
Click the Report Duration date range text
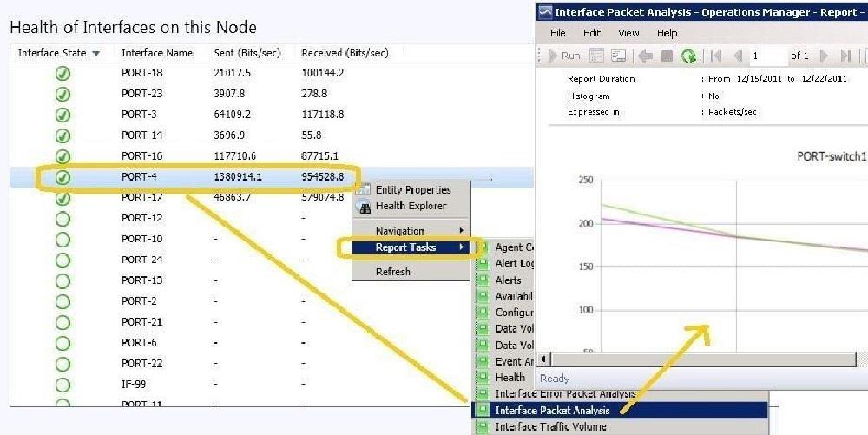point(777,79)
